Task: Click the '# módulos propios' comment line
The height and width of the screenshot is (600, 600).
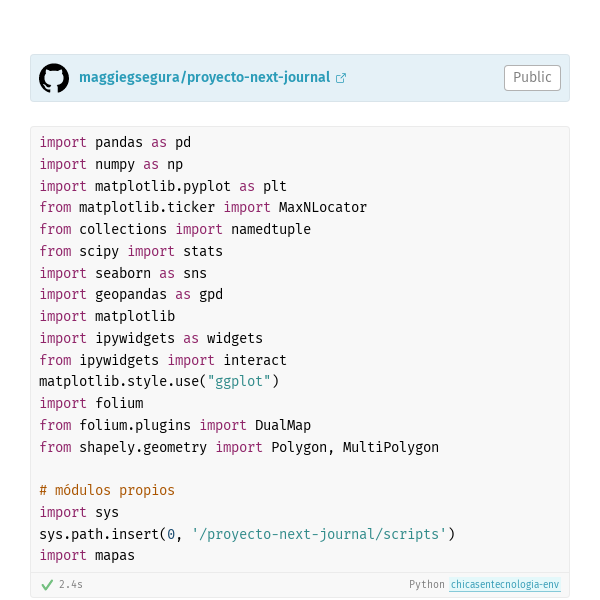Action: 107,490
